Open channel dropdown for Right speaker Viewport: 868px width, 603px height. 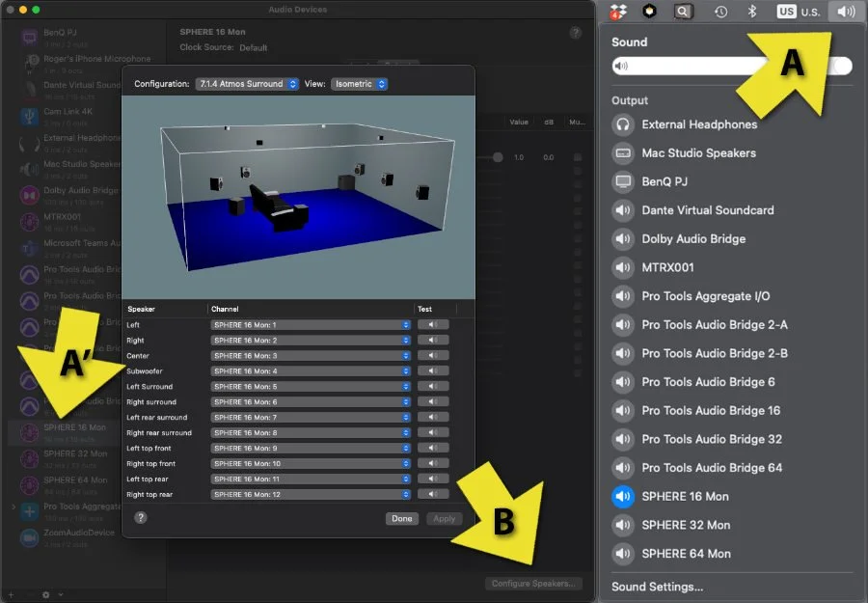click(x=311, y=341)
